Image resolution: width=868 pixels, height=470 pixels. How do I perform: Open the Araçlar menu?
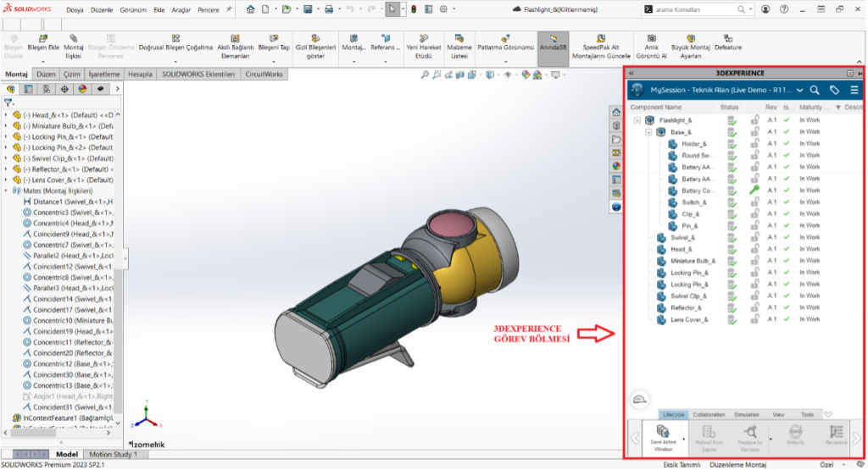[x=181, y=9]
